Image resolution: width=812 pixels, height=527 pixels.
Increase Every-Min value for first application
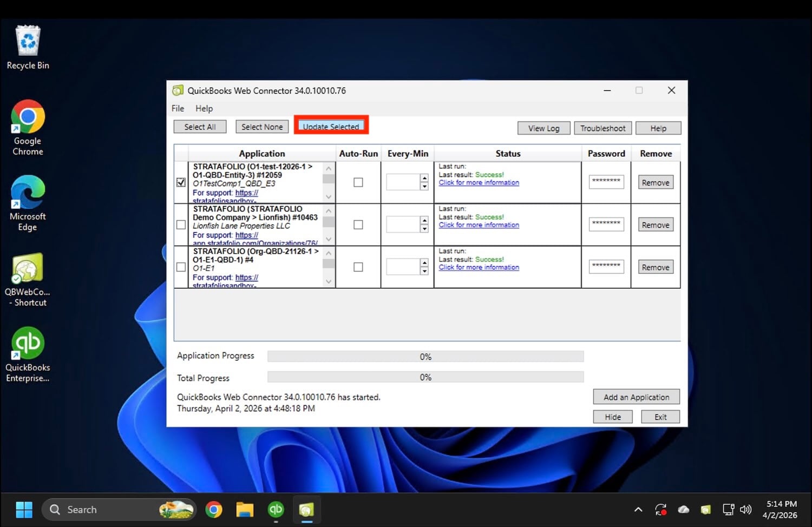[424, 178]
